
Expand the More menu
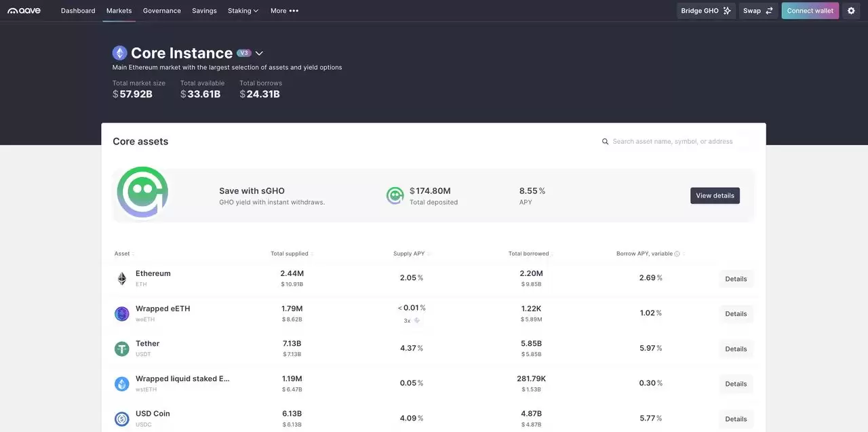pos(284,11)
